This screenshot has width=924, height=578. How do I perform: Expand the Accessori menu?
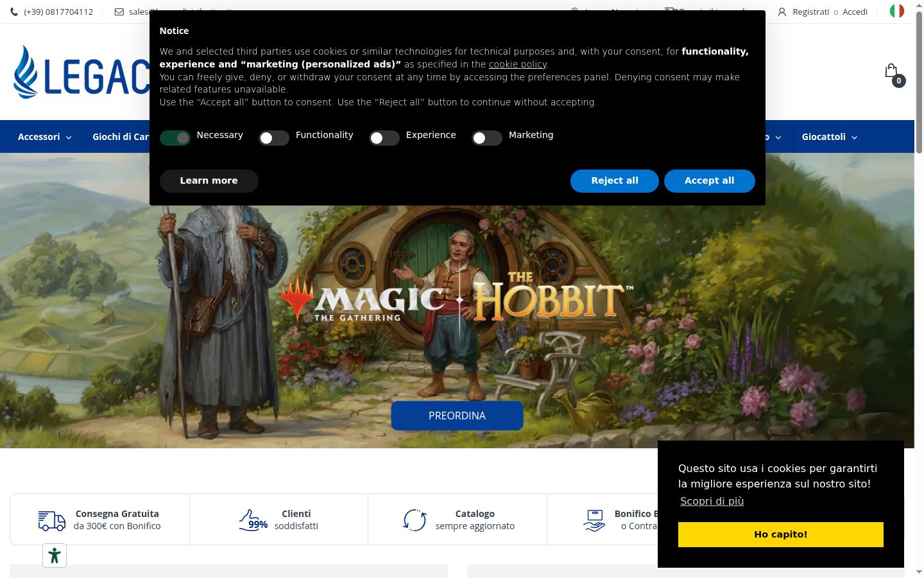pos(45,137)
